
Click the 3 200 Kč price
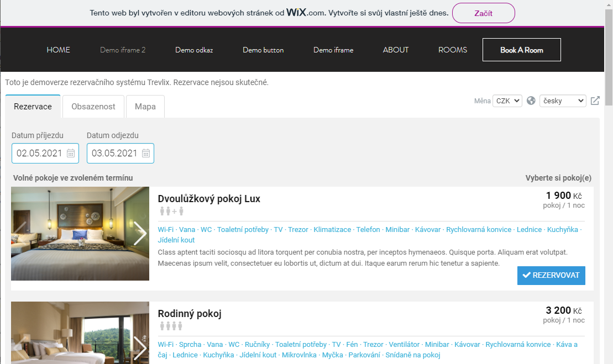pos(564,310)
